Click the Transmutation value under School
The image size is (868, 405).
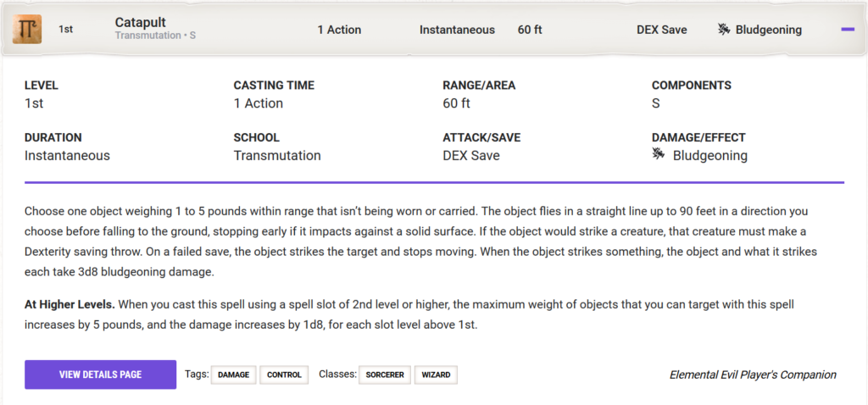click(x=277, y=156)
